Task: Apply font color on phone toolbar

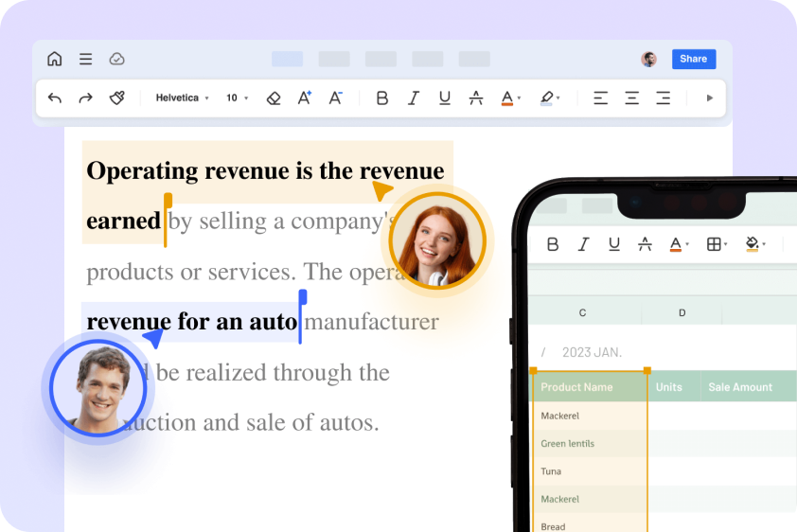Action: (676, 244)
